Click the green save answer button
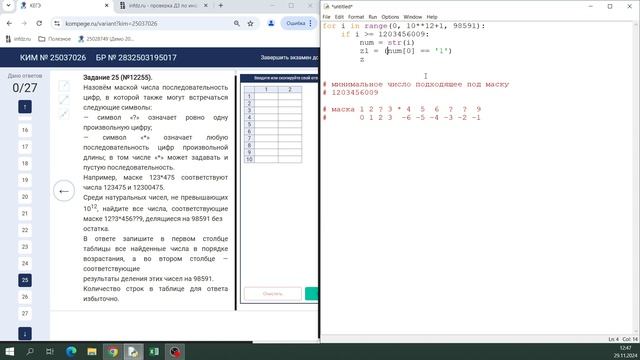640x360 pixels. (x=311, y=294)
